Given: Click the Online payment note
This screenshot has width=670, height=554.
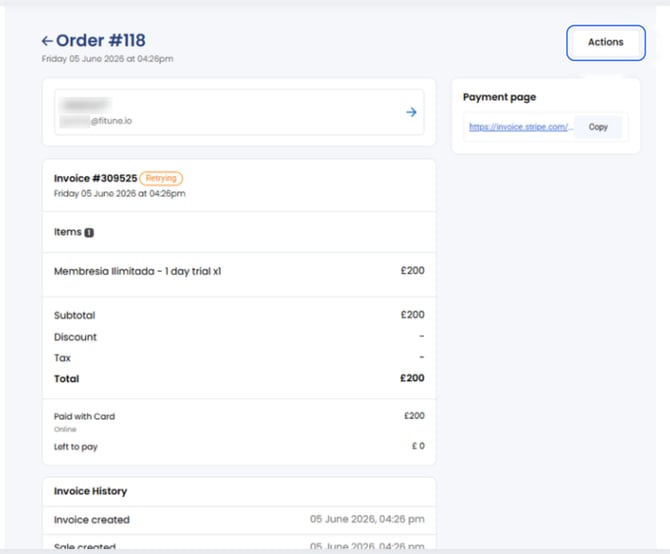Looking at the screenshot, I should pyautogui.click(x=65, y=429).
